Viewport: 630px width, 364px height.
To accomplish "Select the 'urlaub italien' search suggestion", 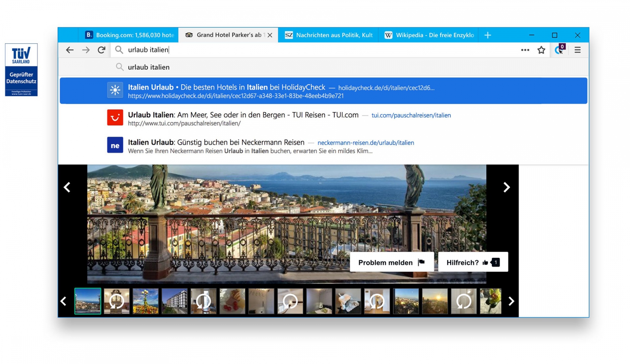I will click(323, 67).
